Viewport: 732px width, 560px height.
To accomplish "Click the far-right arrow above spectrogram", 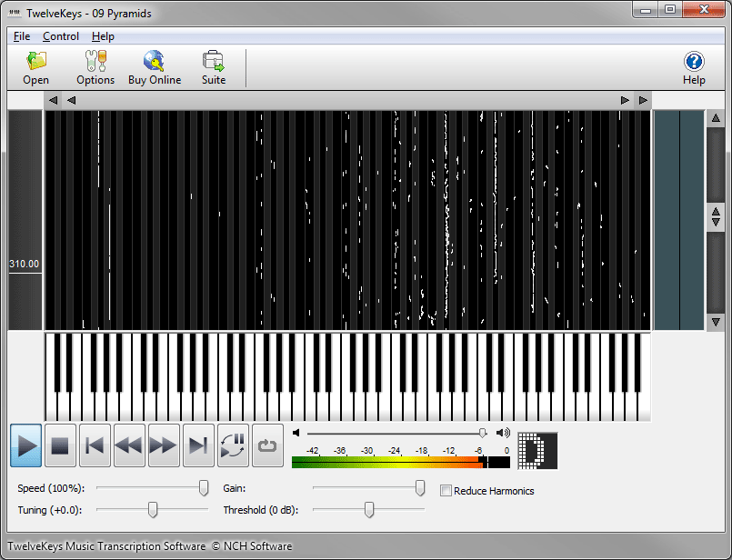I will tap(643, 100).
